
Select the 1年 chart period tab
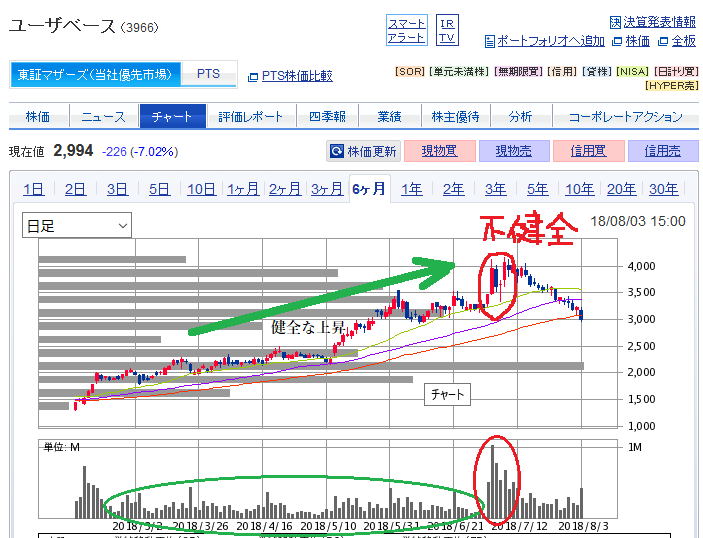[411, 189]
